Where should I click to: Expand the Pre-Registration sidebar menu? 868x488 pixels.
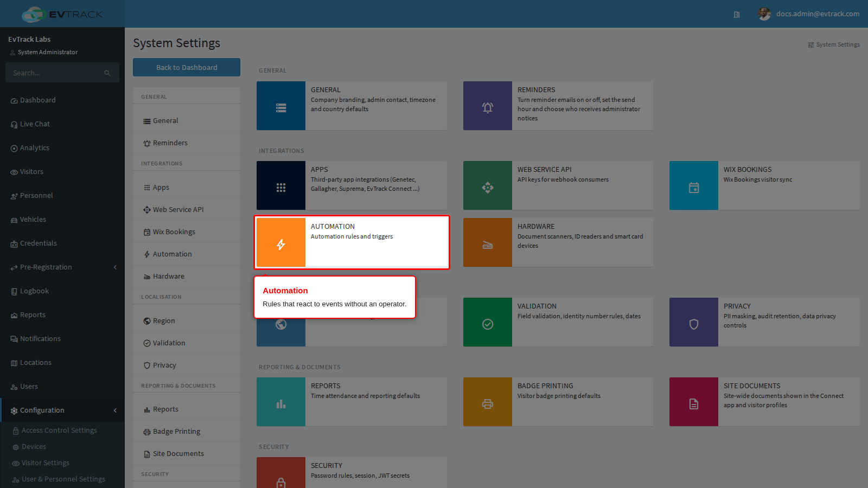click(x=62, y=267)
